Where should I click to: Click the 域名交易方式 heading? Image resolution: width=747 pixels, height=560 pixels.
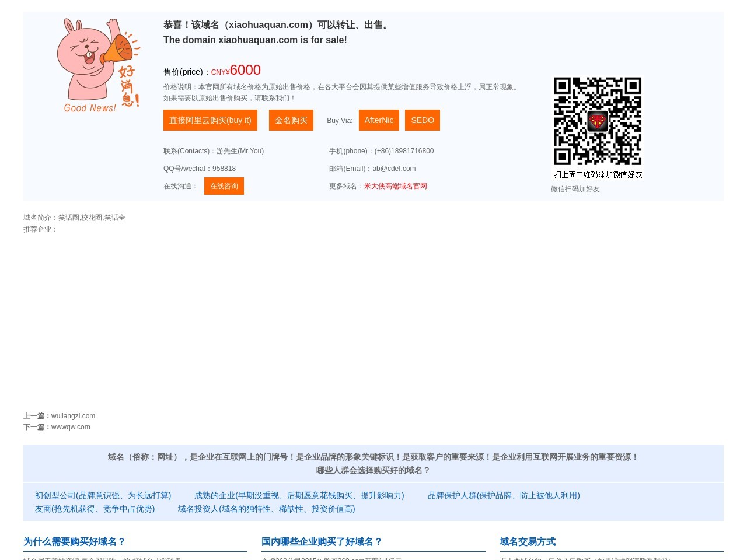click(527, 542)
